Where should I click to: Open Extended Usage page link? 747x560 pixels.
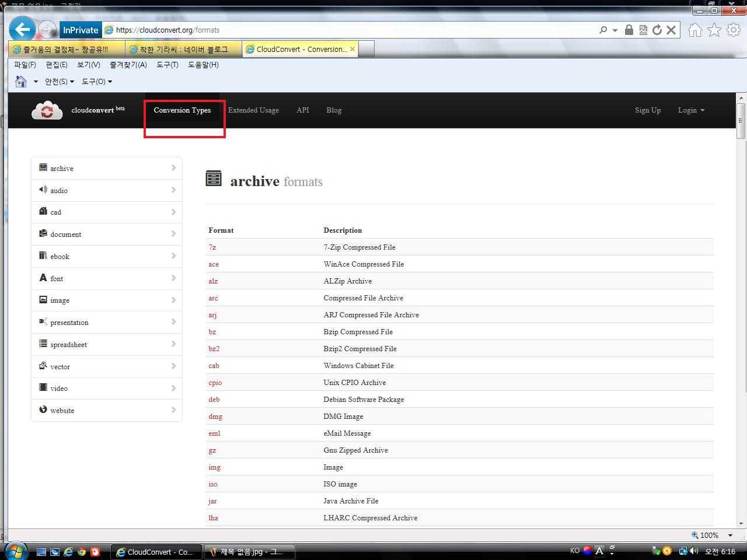coord(253,110)
